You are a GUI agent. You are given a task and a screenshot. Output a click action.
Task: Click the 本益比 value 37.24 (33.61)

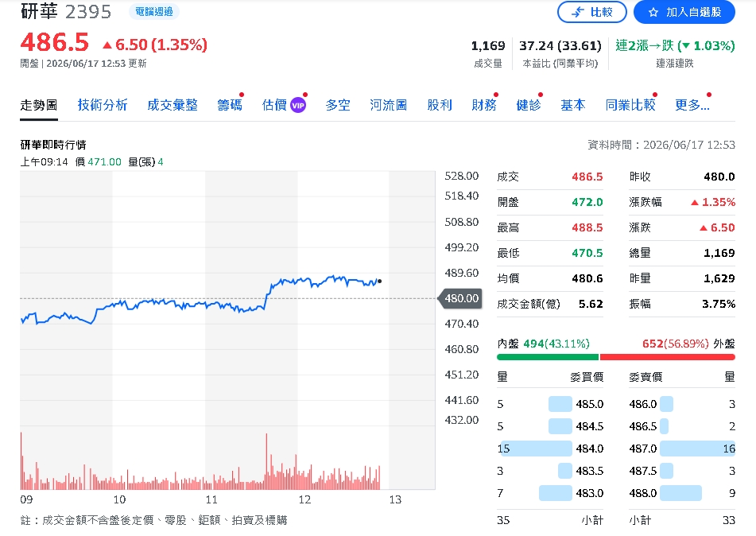click(560, 46)
